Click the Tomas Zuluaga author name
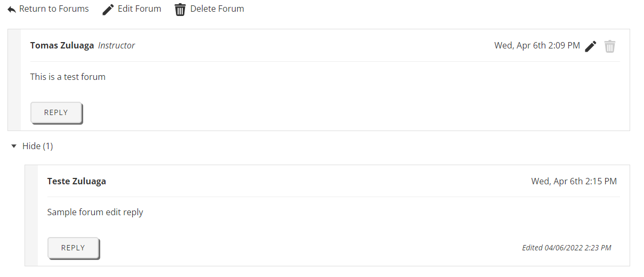 pos(62,46)
